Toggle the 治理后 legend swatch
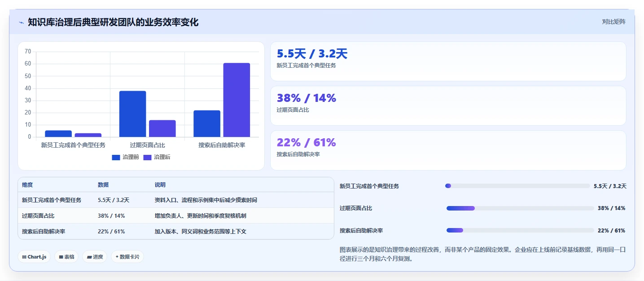This screenshot has height=281, width=644. [x=147, y=157]
